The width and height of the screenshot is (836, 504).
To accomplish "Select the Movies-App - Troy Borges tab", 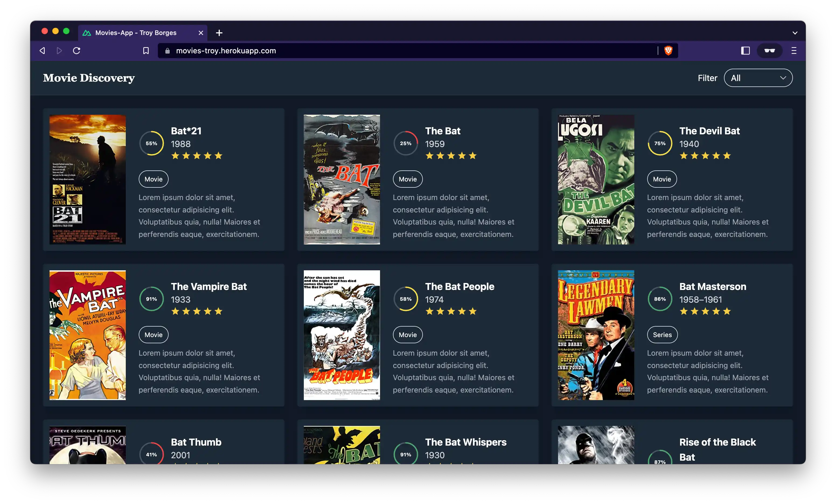I will (x=136, y=33).
